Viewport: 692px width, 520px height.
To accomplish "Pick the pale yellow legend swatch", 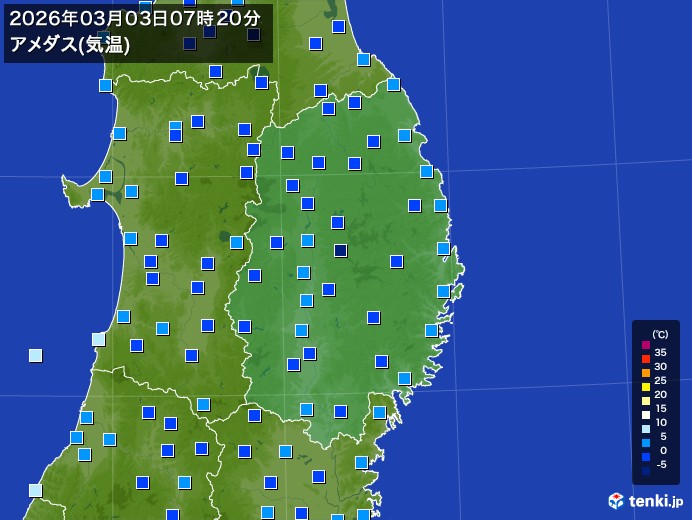I will click(646, 401).
